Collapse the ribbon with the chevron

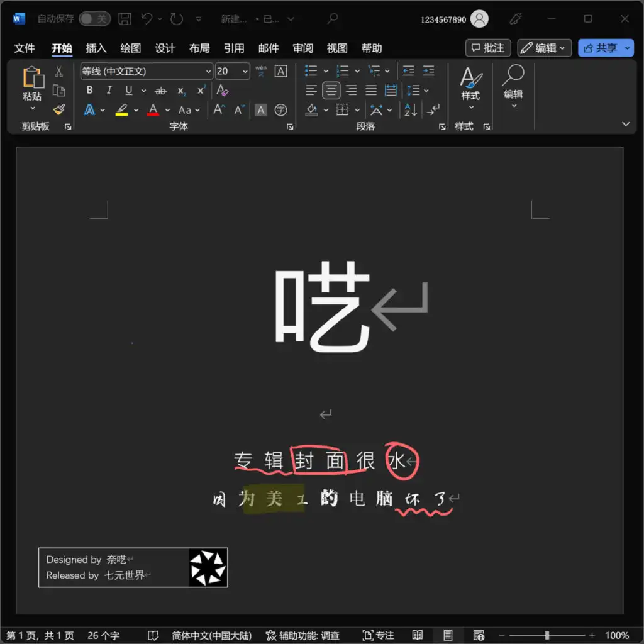626,124
